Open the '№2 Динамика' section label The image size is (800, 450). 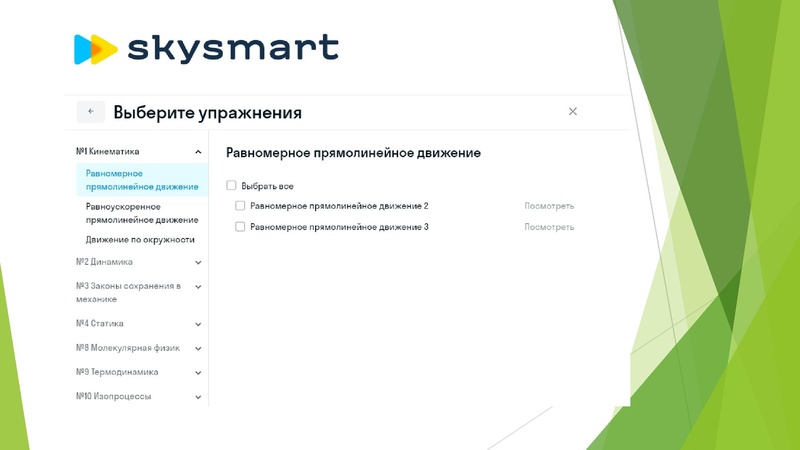coord(105,262)
